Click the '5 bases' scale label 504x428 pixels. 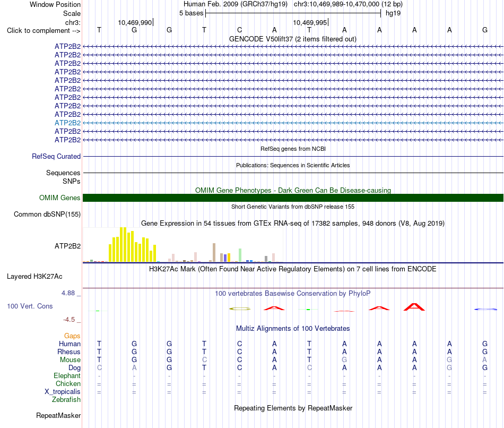pyautogui.click(x=191, y=13)
